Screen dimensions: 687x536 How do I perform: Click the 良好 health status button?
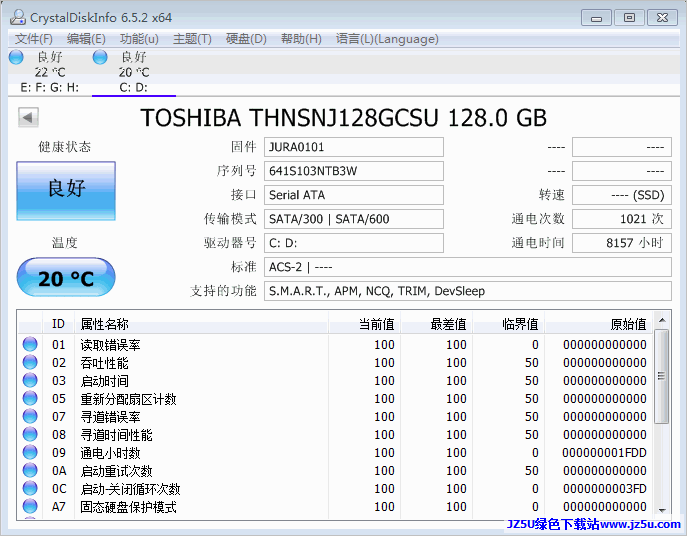(x=66, y=191)
